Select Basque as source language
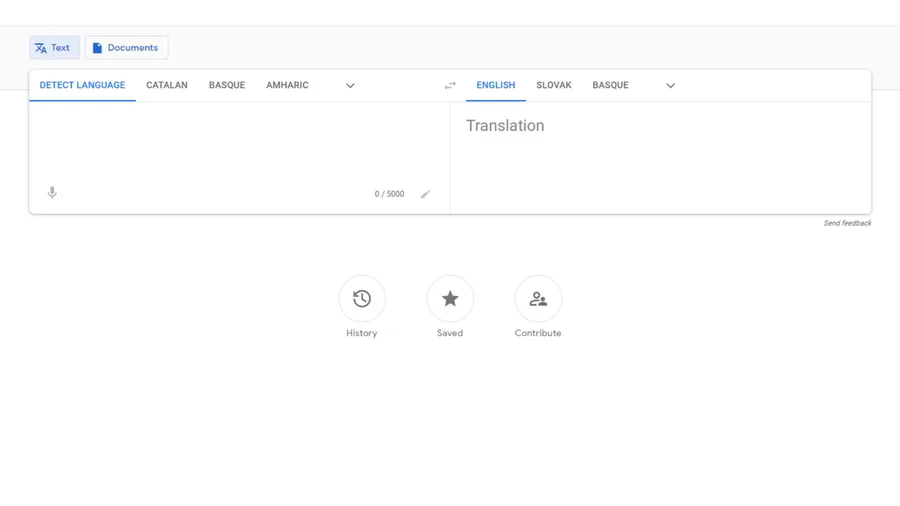Screen dimensions: 900x506 [227, 85]
